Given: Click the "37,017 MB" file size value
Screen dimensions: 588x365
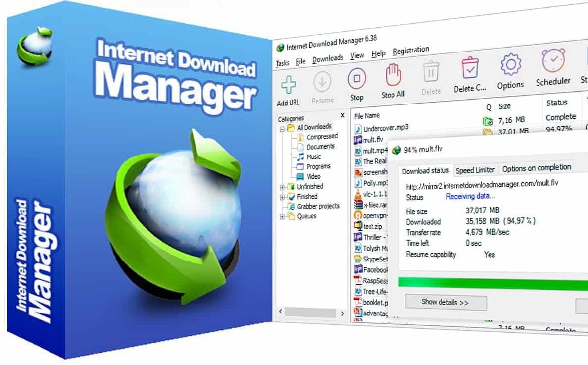Looking at the screenshot, I should coord(483,210).
